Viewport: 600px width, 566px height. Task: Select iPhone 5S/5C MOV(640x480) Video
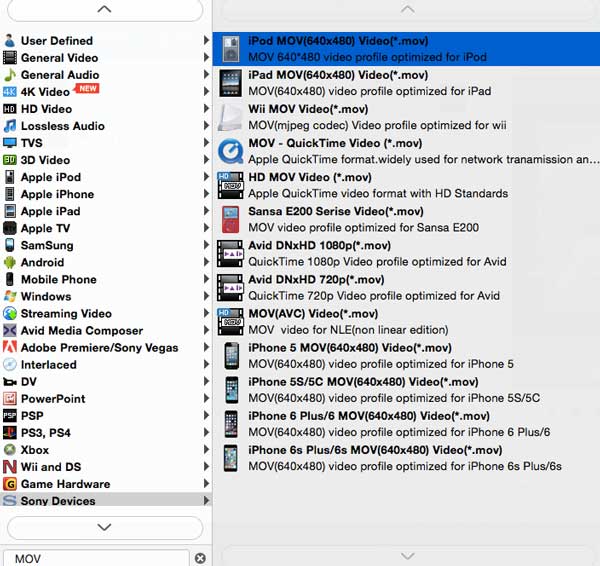[406, 390]
